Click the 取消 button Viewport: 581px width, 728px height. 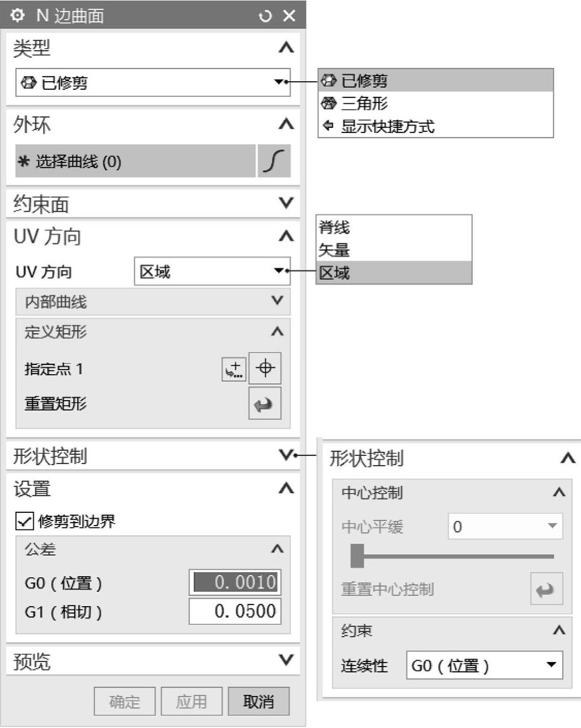point(259,701)
